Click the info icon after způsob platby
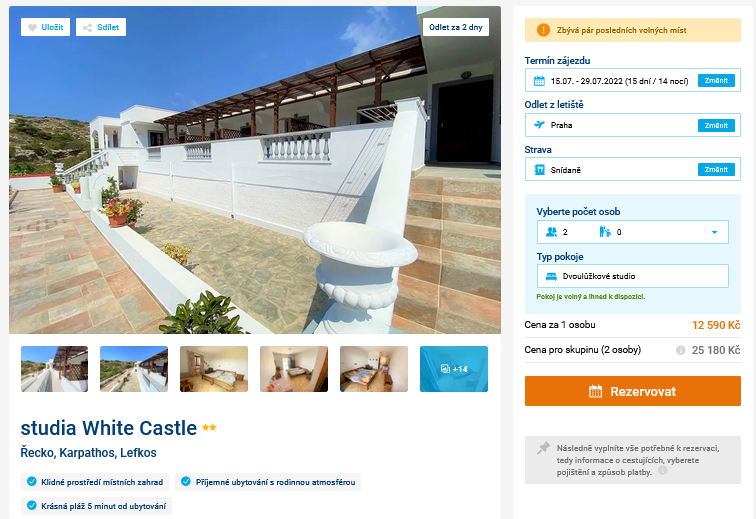 point(663,470)
